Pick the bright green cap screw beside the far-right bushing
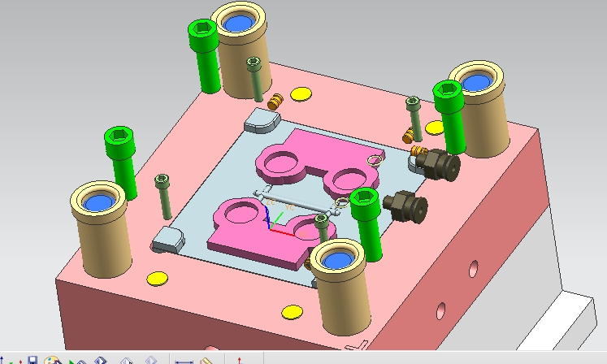Viewport: 607px width, 364px height. click(449, 116)
